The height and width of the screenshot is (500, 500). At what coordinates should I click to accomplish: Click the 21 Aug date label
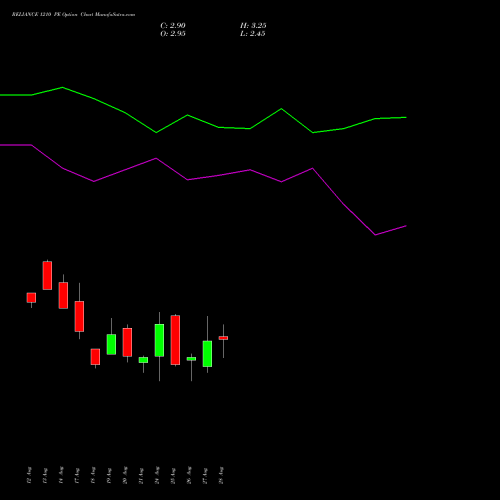(141, 475)
